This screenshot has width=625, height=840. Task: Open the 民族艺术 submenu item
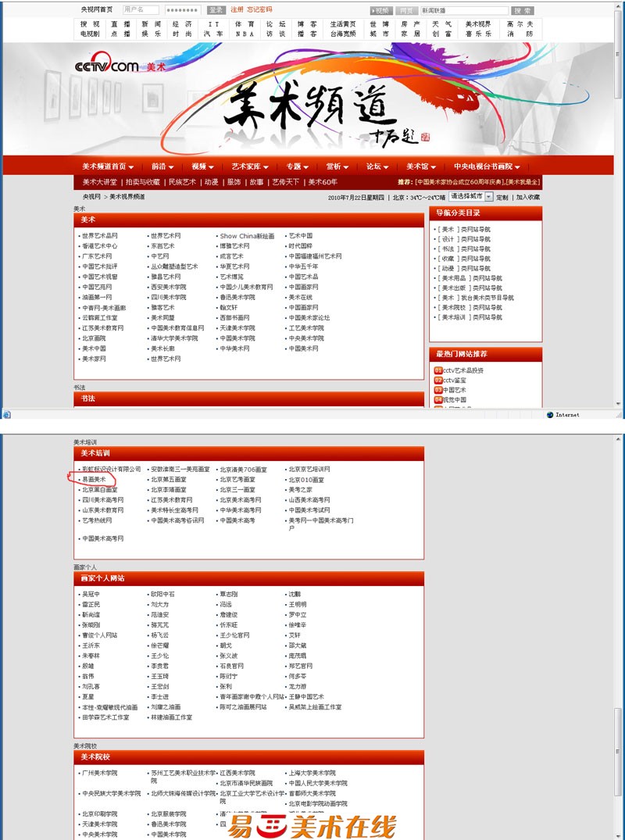(182, 182)
